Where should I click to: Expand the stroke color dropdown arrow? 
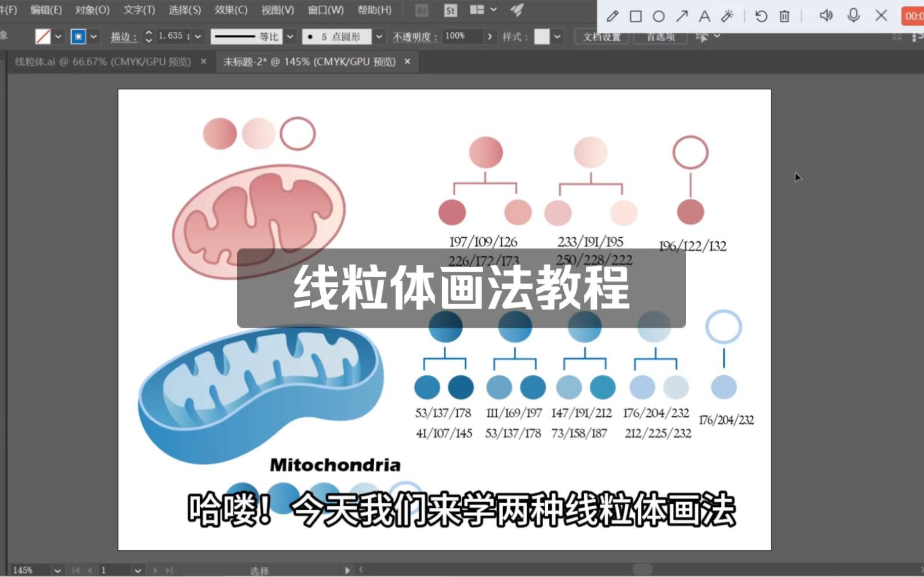pyautogui.click(x=93, y=37)
